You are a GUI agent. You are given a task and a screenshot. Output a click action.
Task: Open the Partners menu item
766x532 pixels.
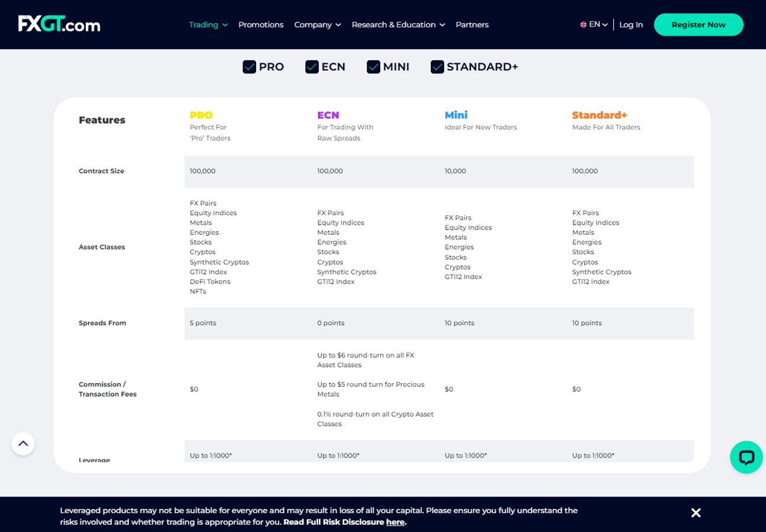click(x=472, y=25)
